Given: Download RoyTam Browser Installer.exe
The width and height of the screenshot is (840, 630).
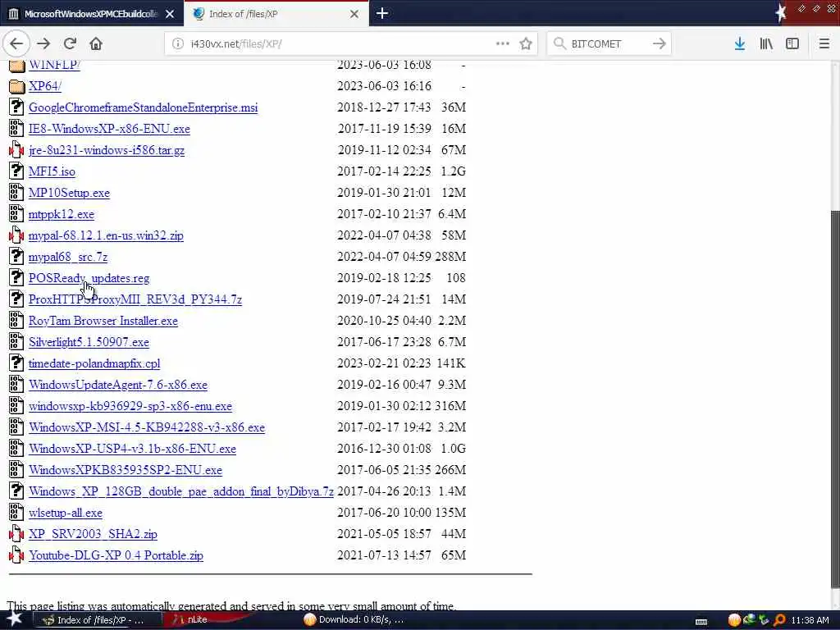Looking at the screenshot, I should point(103,321).
